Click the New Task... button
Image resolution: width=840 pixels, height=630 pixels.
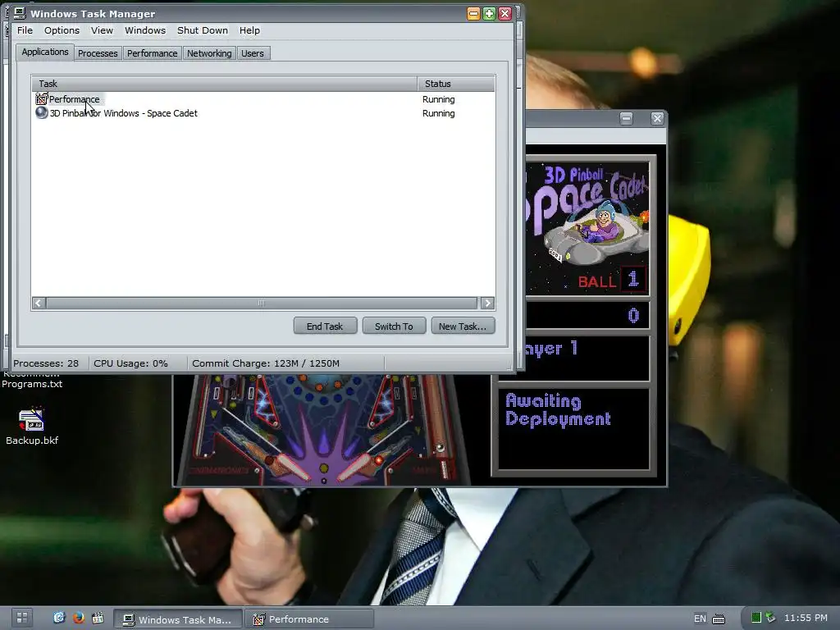(463, 326)
